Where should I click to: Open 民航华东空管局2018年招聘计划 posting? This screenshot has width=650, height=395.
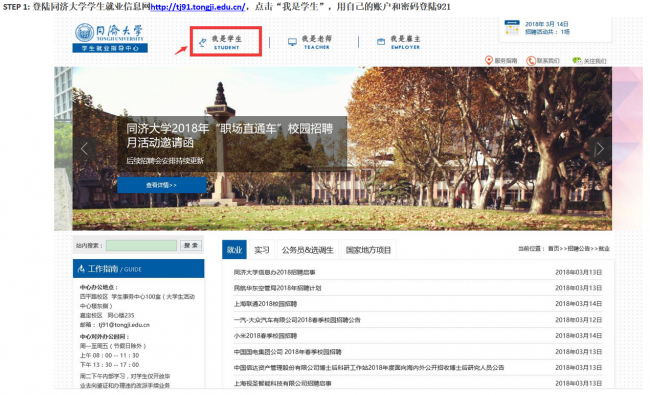pyautogui.click(x=277, y=288)
